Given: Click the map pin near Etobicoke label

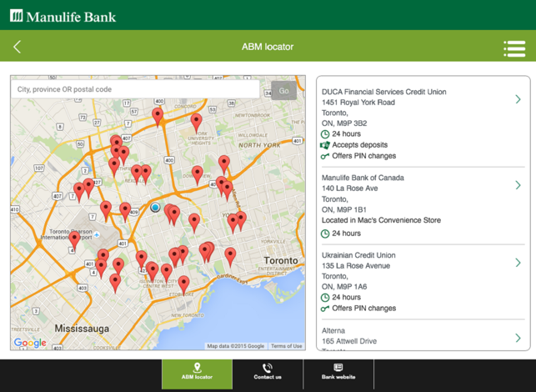Looking at the screenshot, I should pyautogui.click(x=184, y=285).
